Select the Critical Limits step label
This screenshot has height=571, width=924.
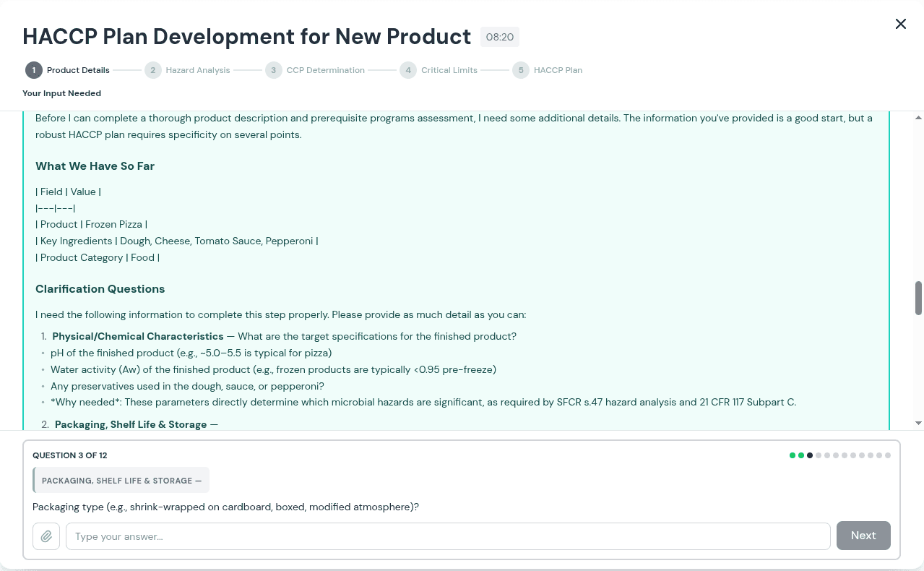(x=449, y=70)
